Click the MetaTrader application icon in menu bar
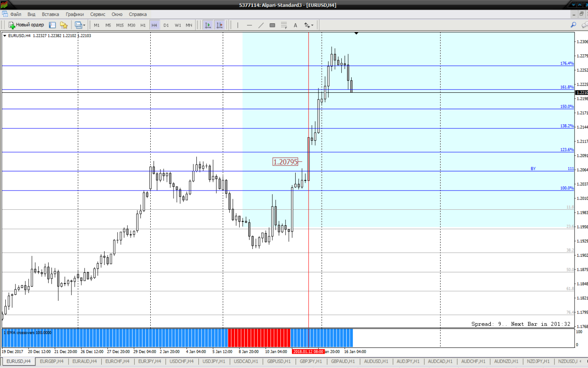588x368 pixels. pos(4,14)
